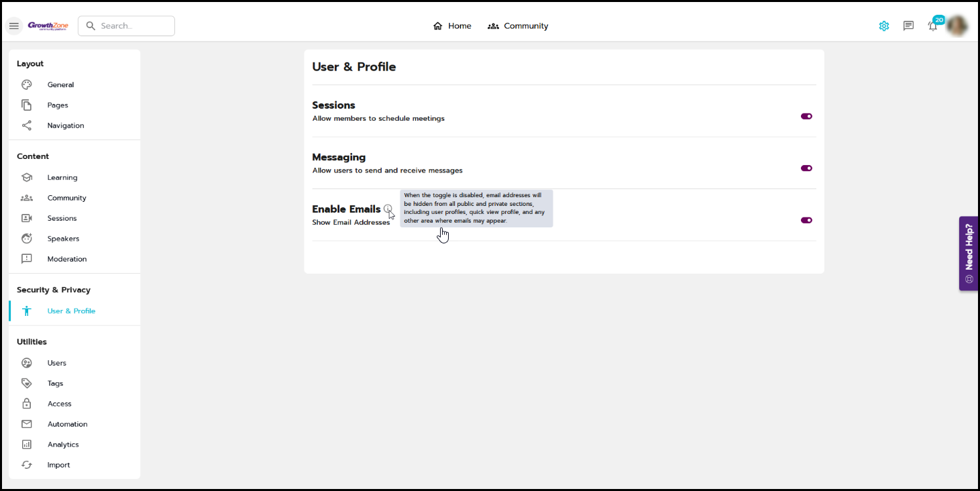
Task: Click the Enable Emails info icon
Action: (x=388, y=209)
